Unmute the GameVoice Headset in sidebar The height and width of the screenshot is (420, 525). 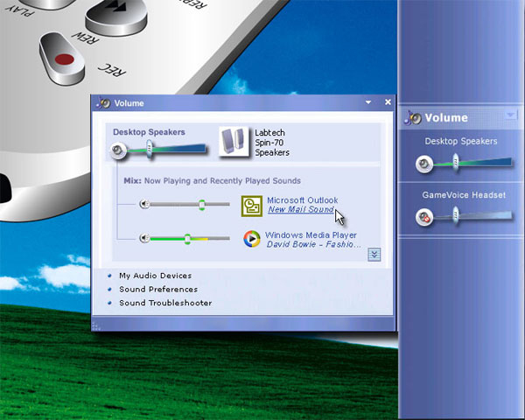point(424,217)
